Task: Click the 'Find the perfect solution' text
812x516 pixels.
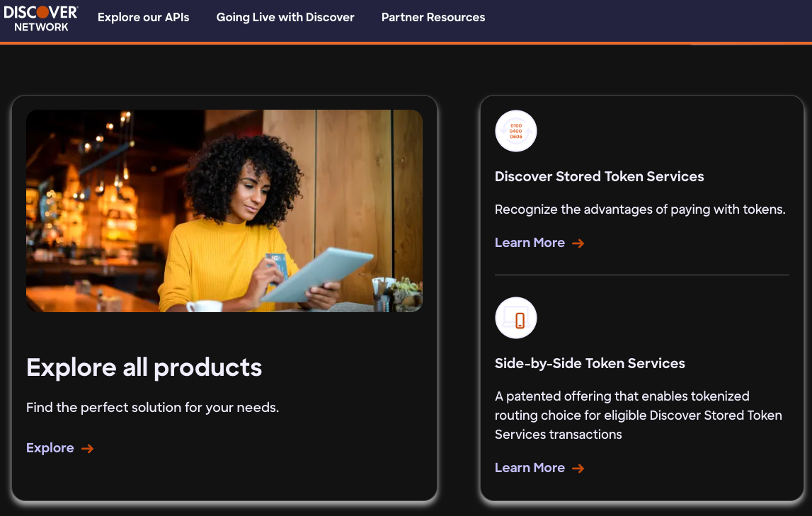Action: click(153, 408)
